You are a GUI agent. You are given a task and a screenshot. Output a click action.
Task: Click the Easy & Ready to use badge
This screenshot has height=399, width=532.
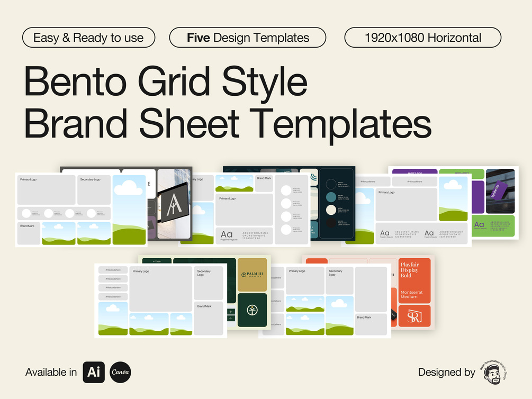(x=88, y=38)
